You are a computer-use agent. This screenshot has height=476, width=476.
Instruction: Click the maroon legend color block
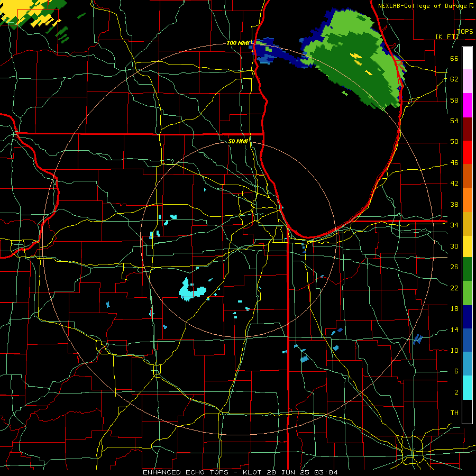(x=467, y=129)
